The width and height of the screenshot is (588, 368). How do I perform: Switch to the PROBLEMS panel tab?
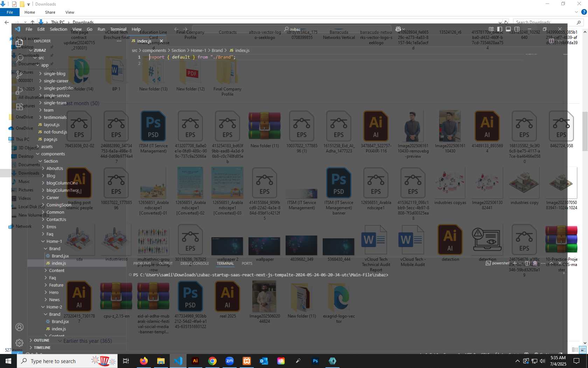coord(142,263)
